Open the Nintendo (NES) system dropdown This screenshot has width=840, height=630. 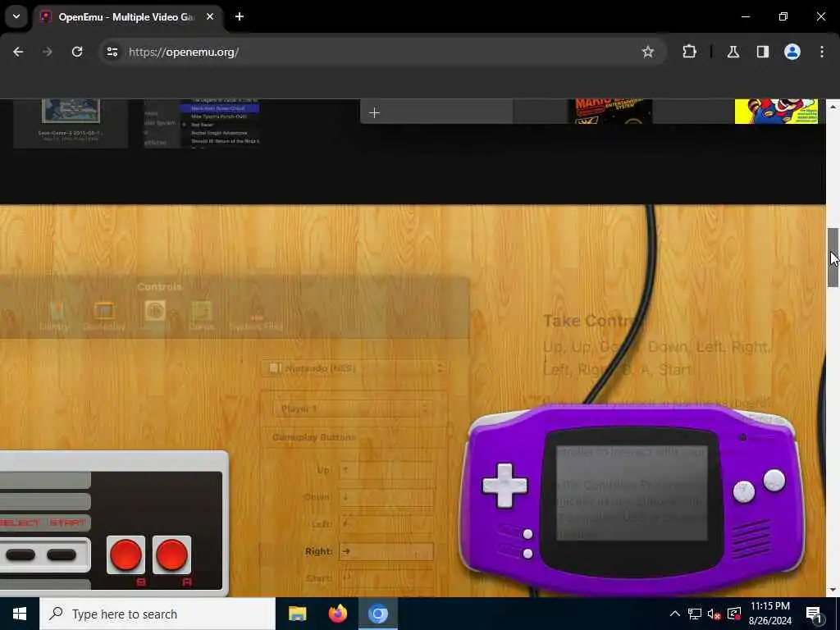click(x=354, y=368)
